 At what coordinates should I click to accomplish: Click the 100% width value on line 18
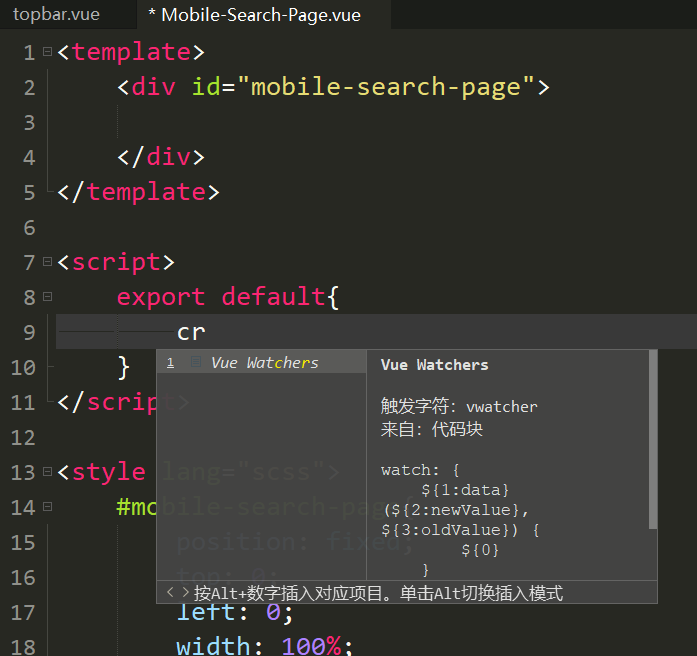311,646
